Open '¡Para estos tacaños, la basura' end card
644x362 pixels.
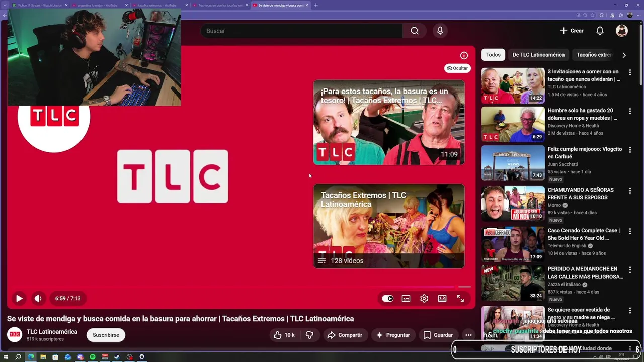click(389, 122)
